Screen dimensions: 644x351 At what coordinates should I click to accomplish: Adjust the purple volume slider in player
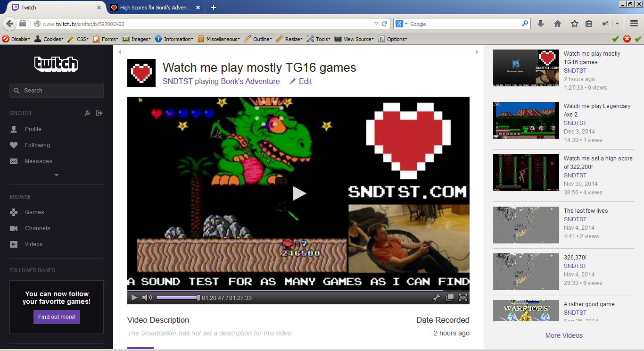[178, 298]
